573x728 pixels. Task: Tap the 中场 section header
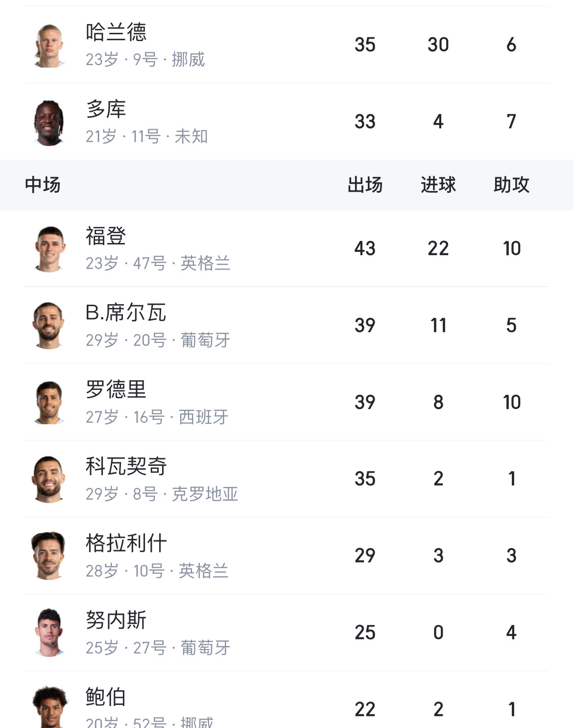click(43, 185)
